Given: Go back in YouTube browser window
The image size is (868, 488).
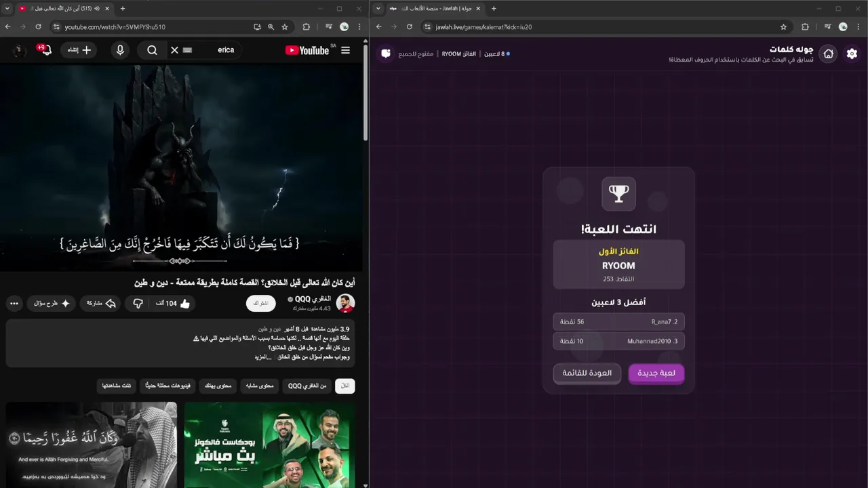Looking at the screenshot, I should click(7, 27).
